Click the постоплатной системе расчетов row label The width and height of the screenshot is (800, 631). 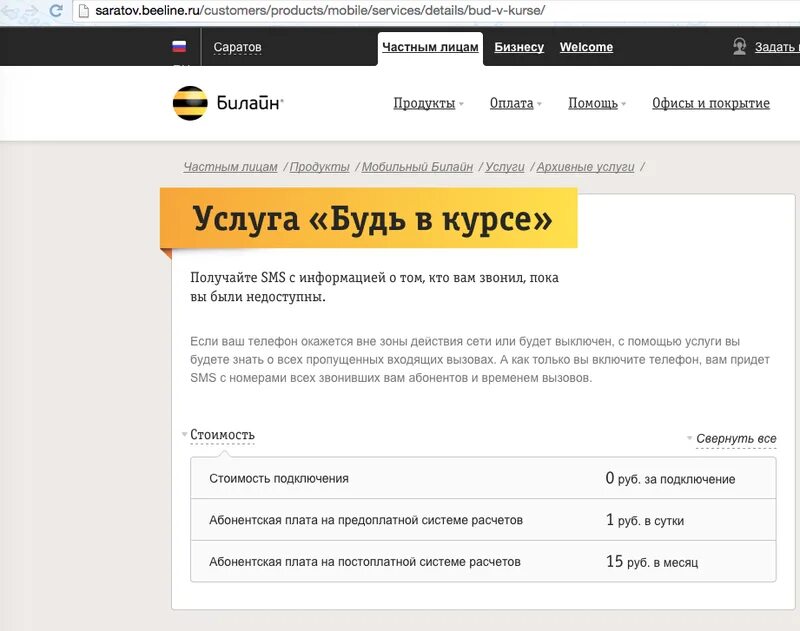[365, 562]
